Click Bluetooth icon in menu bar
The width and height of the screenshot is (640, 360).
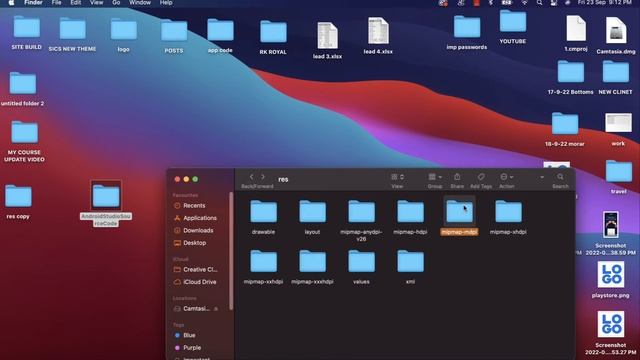(x=491, y=2)
